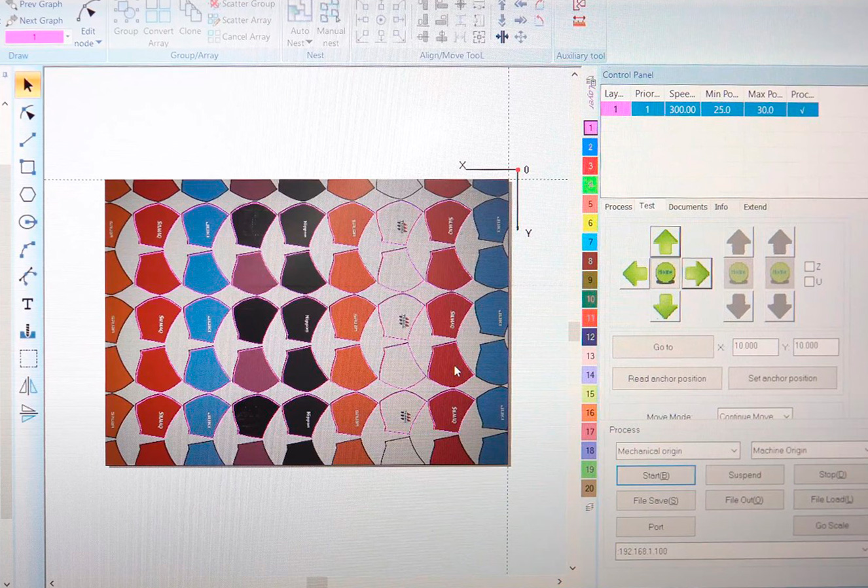868x588 pixels.
Task: Switch to the Process tab
Action: [618, 207]
